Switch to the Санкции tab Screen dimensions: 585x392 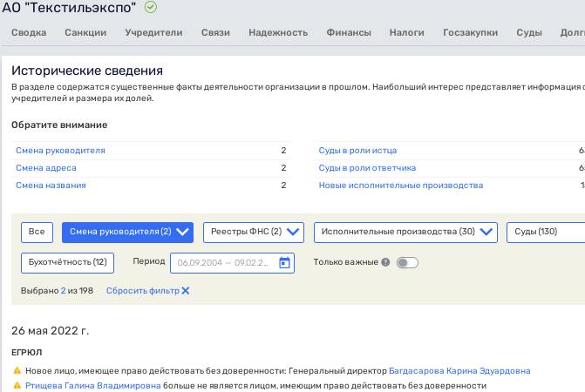[85, 33]
